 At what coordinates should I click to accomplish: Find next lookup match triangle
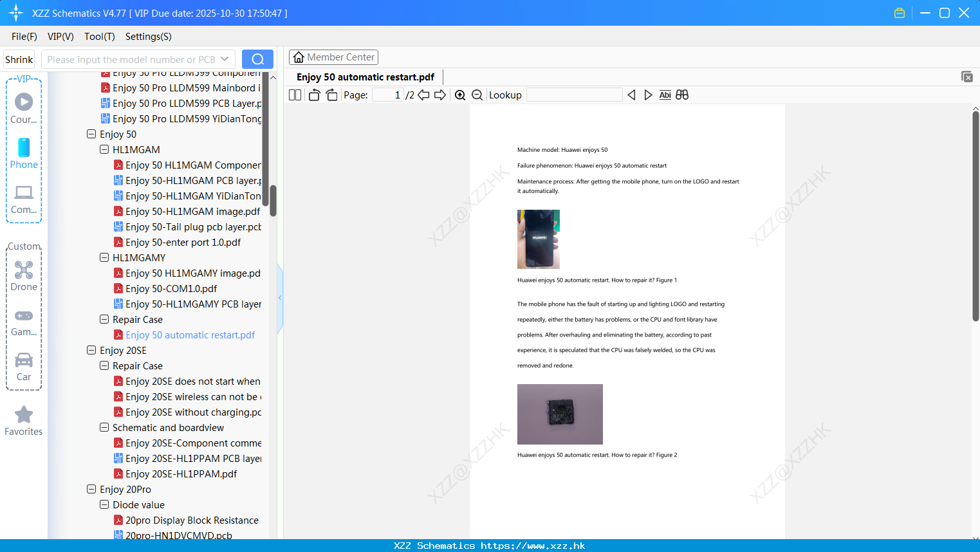pyautogui.click(x=648, y=95)
